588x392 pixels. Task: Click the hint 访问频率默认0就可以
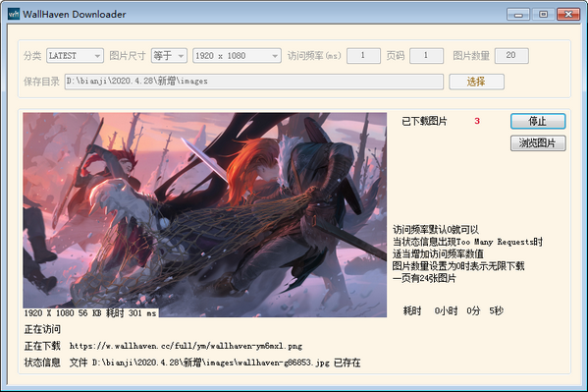(436, 230)
